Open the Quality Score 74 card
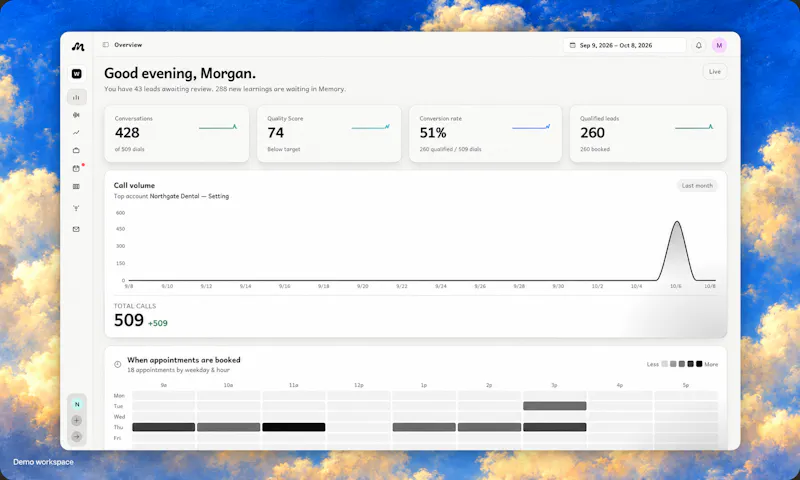The width and height of the screenshot is (800, 480). point(329,134)
